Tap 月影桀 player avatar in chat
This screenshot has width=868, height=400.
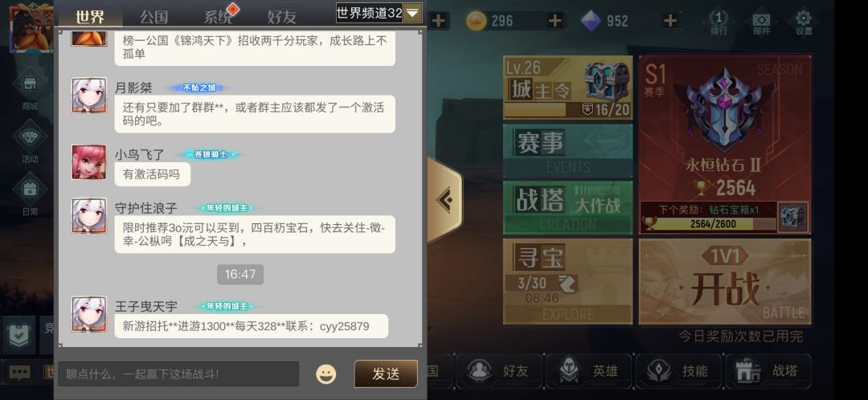[89, 95]
